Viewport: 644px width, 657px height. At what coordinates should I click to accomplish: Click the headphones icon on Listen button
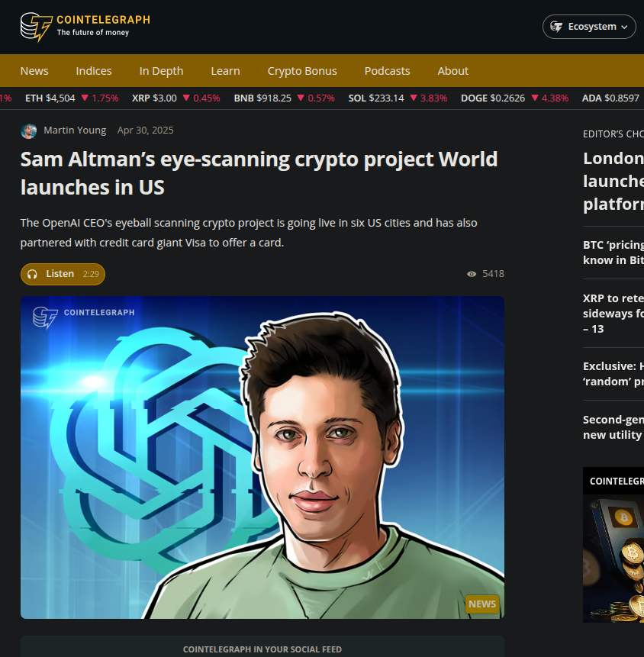[32, 274]
